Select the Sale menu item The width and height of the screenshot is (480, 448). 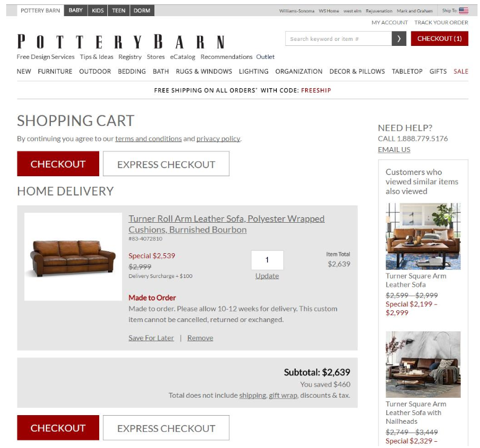(461, 71)
